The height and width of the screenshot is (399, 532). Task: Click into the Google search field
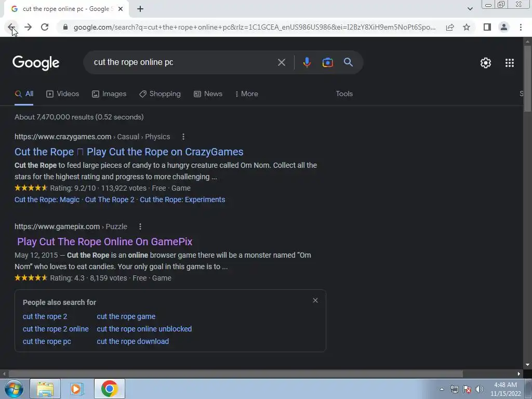coord(183,62)
